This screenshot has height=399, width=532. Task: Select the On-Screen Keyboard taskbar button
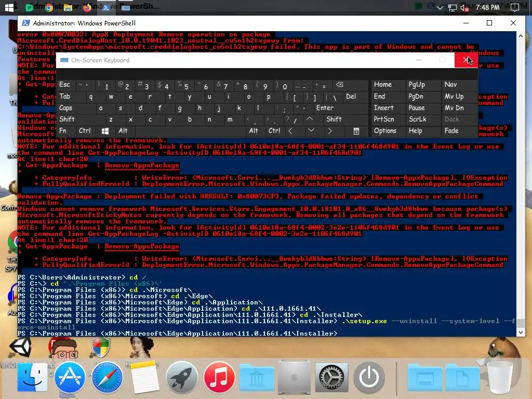point(126,7)
